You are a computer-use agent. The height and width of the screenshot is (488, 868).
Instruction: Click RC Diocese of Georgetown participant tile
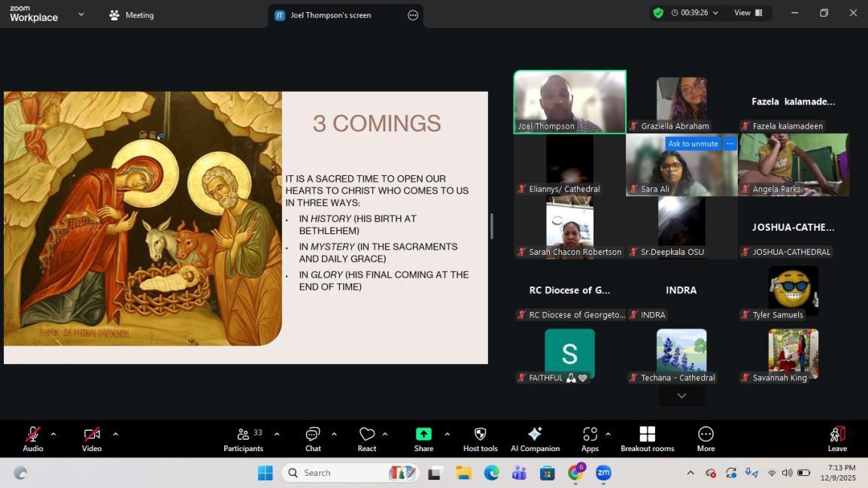click(569, 290)
